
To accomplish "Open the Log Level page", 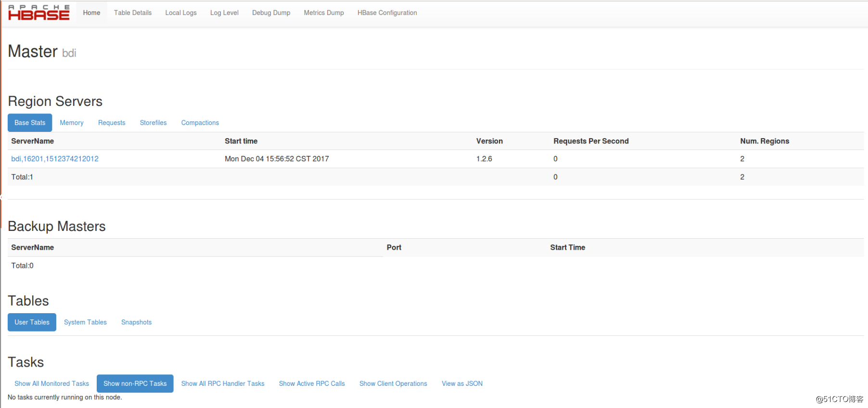I will pyautogui.click(x=224, y=13).
